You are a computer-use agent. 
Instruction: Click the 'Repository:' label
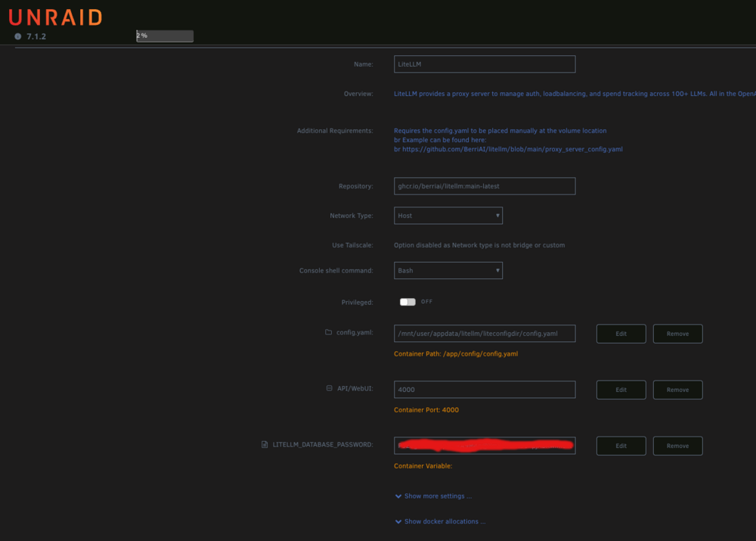click(x=356, y=186)
